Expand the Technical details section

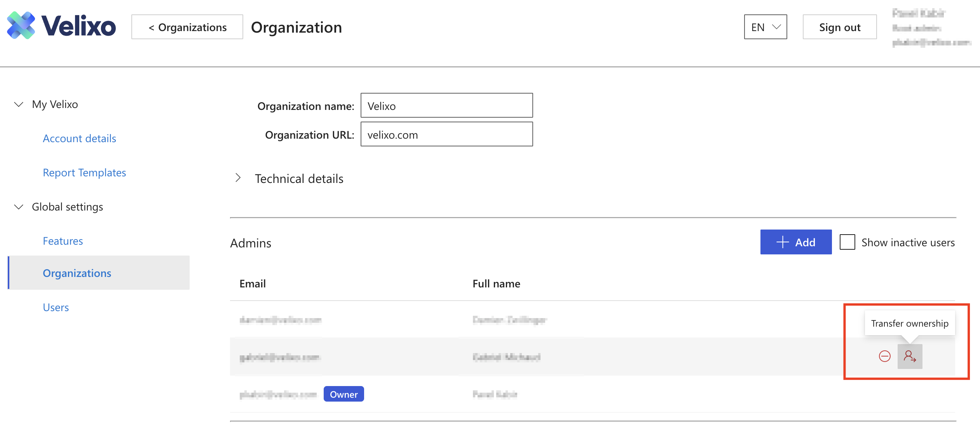238,178
